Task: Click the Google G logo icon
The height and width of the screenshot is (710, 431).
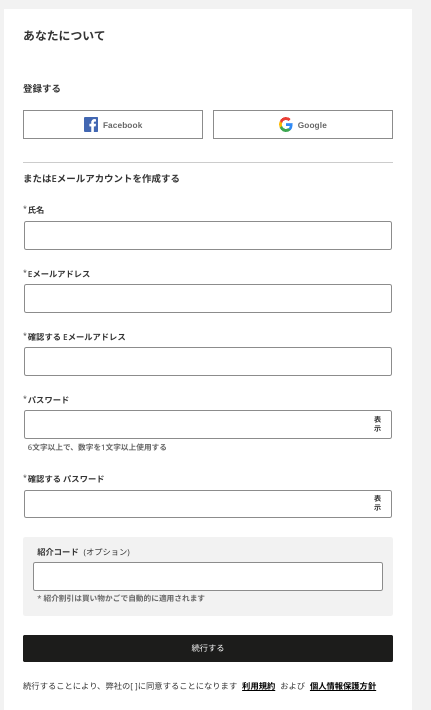Action: tap(286, 125)
